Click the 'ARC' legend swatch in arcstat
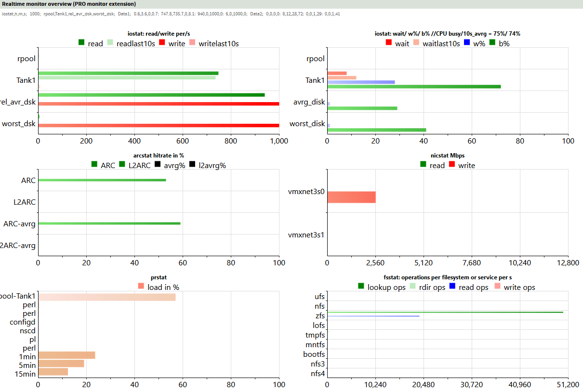This screenshot has height=392, width=583. click(94, 165)
